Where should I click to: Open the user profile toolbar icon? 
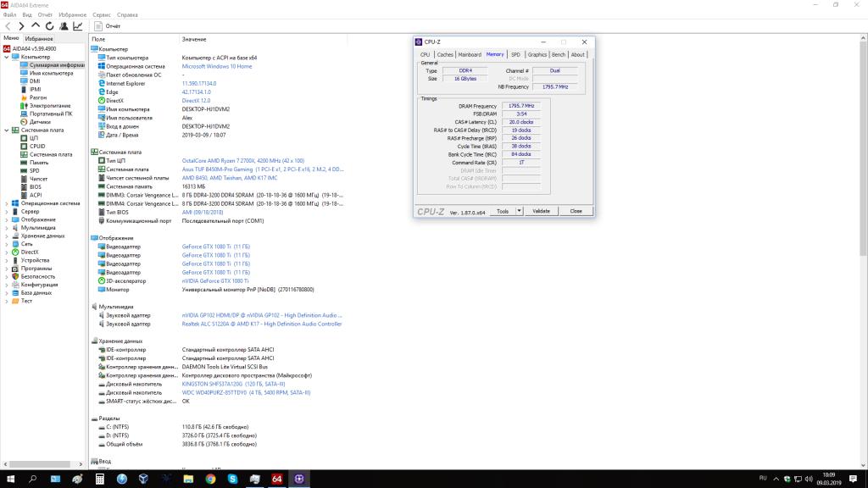coord(64,26)
